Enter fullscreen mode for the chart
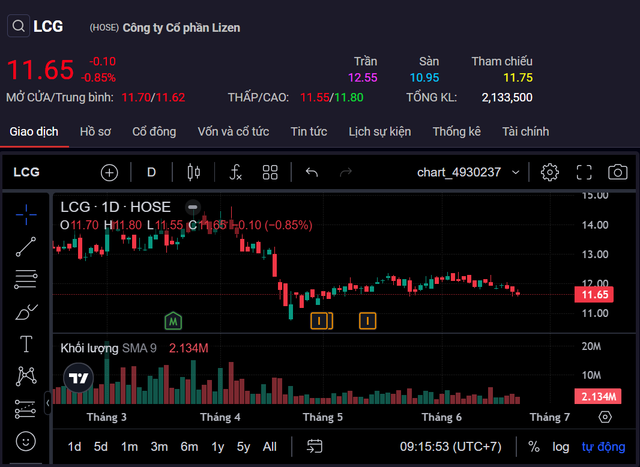 click(x=585, y=172)
